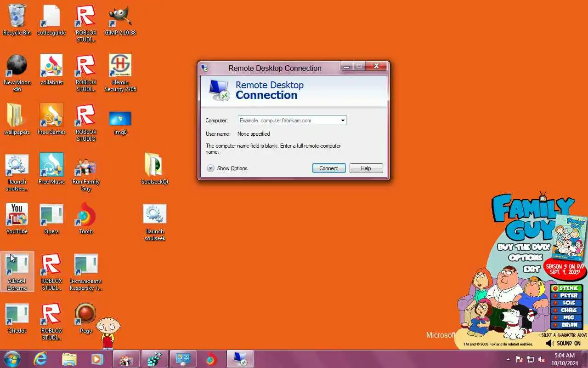Launch Internet Explorer from the taskbar

[x=40, y=359]
